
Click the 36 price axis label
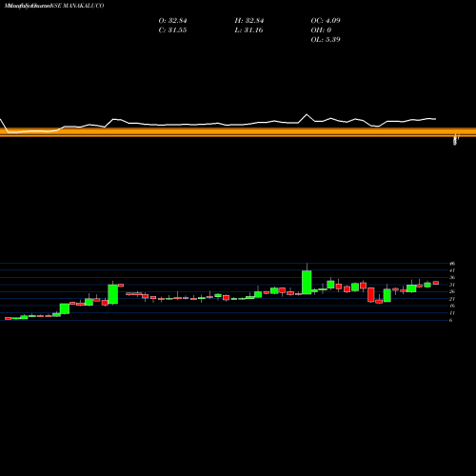click(452, 278)
